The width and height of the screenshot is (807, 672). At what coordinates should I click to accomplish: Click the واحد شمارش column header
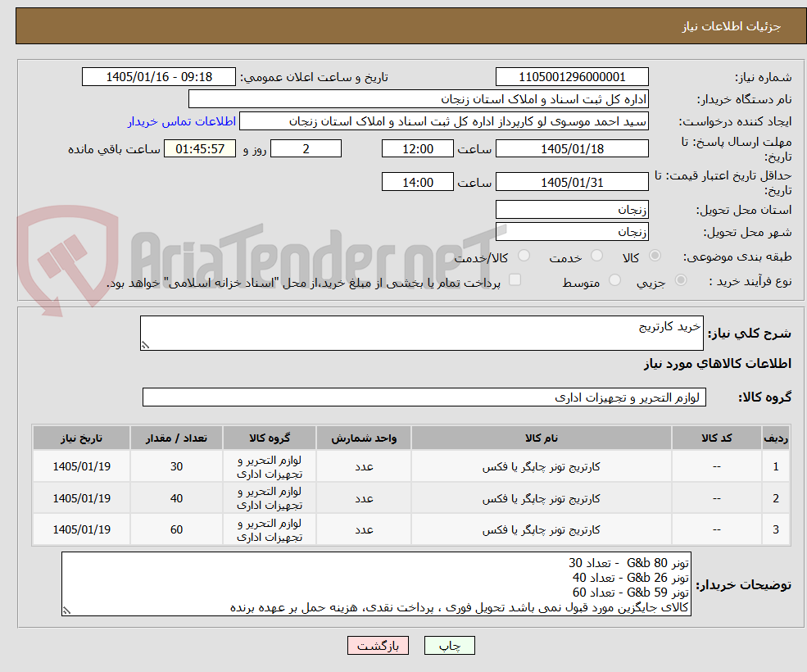(x=364, y=438)
